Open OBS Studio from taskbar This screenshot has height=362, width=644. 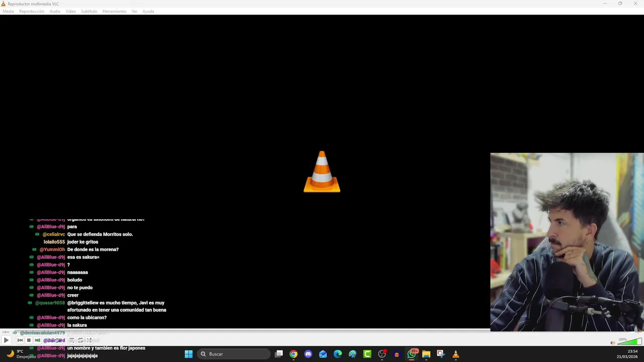click(382, 354)
